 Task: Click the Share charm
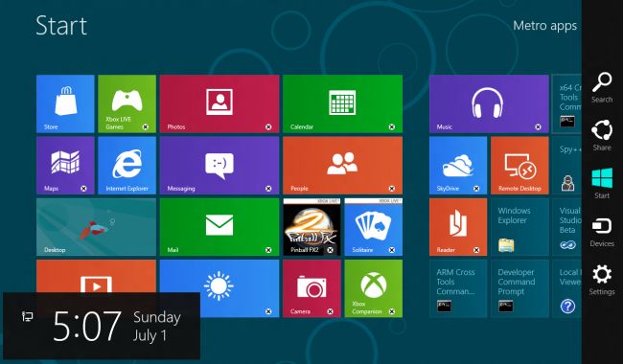pyautogui.click(x=602, y=135)
